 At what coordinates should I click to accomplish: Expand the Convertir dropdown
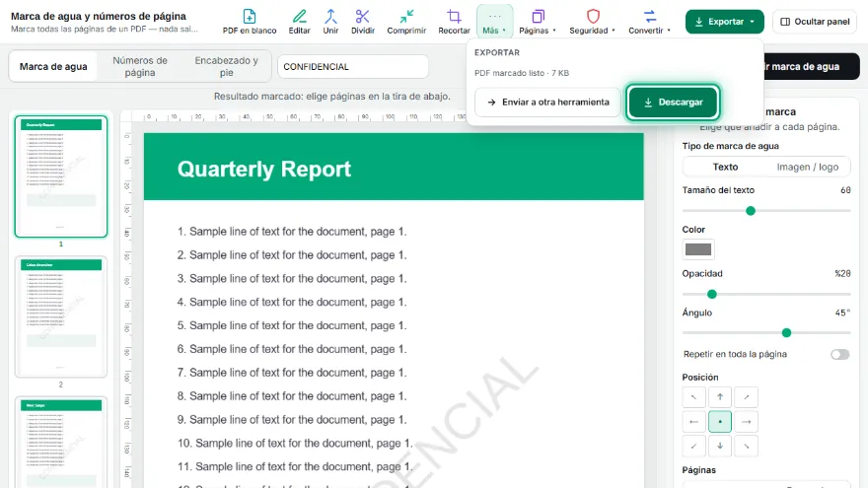pos(649,22)
